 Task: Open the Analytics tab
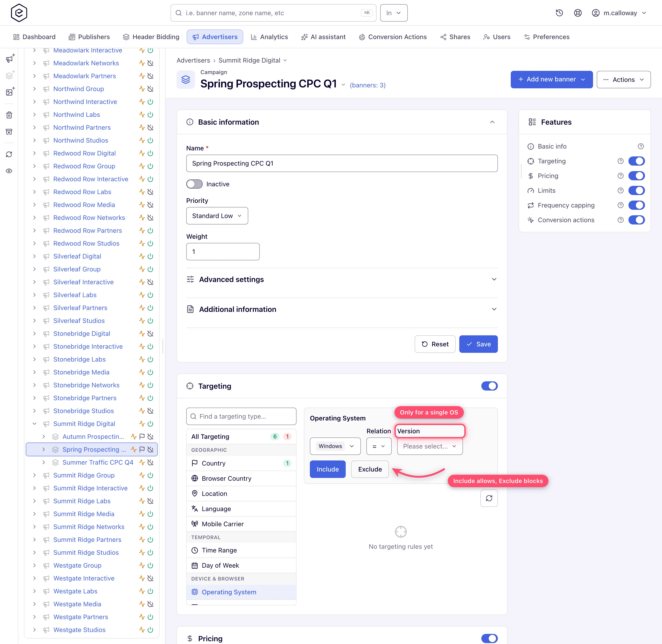[x=269, y=37]
